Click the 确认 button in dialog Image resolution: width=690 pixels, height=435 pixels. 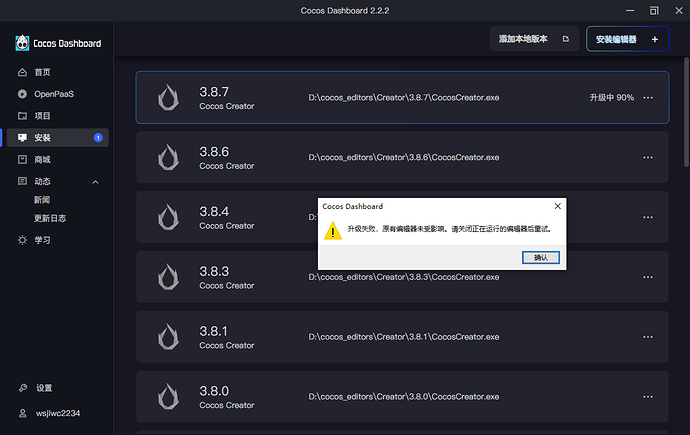pyautogui.click(x=541, y=258)
